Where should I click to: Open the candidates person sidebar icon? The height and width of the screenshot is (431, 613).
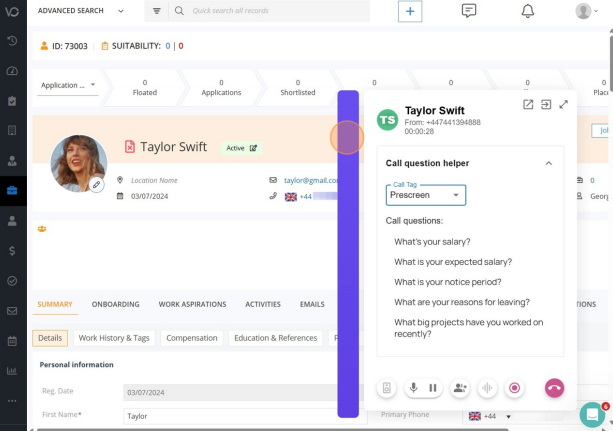(x=12, y=221)
